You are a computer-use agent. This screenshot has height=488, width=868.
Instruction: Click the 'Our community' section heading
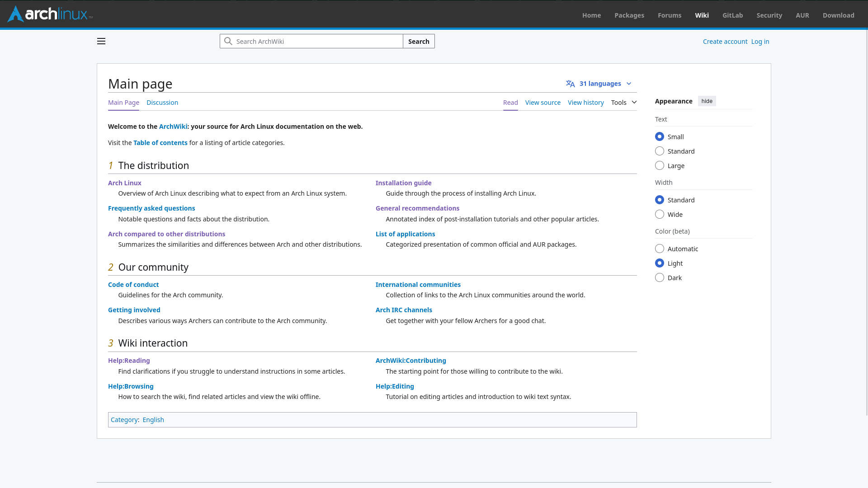(153, 267)
